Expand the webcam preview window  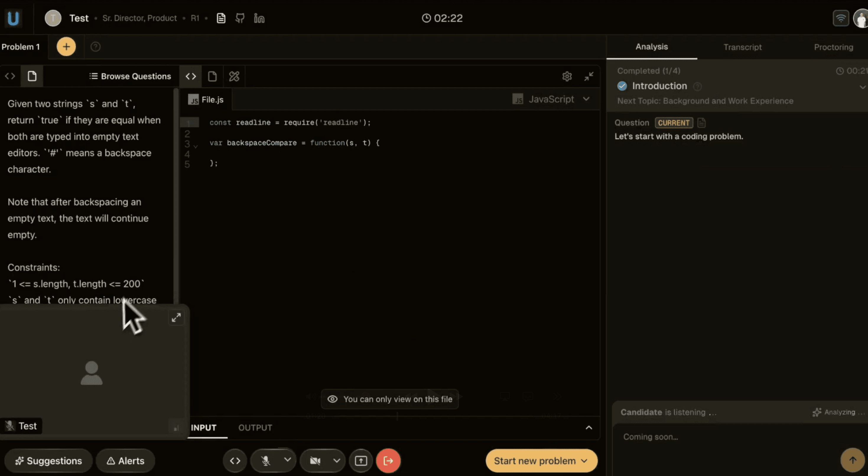click(176, 317)
